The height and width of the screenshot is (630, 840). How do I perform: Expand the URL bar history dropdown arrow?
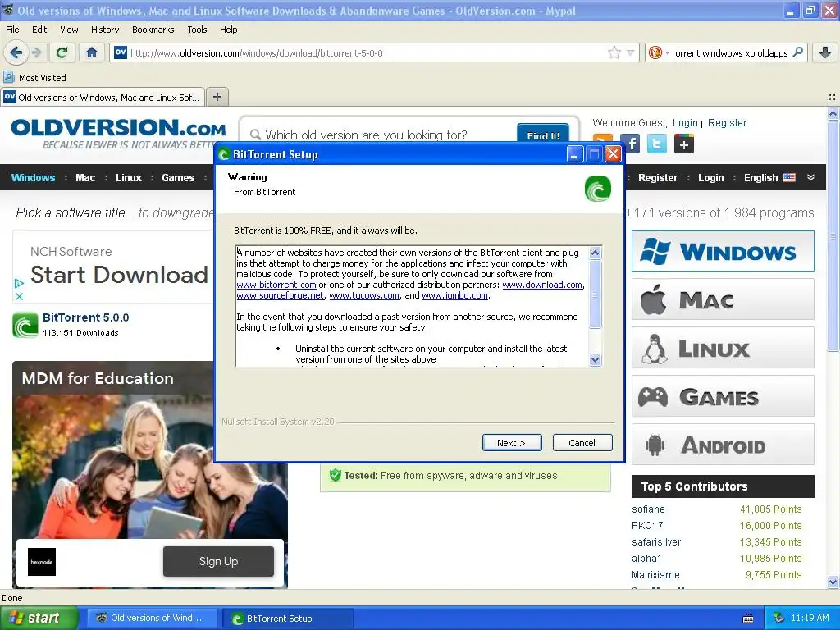click(x=630, y=52)
